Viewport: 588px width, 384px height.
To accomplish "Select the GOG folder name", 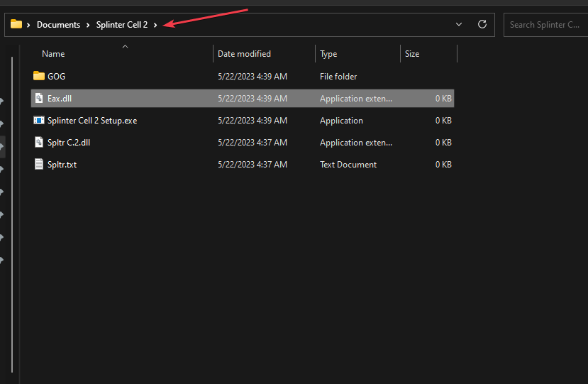I will (x=56, y=76).
